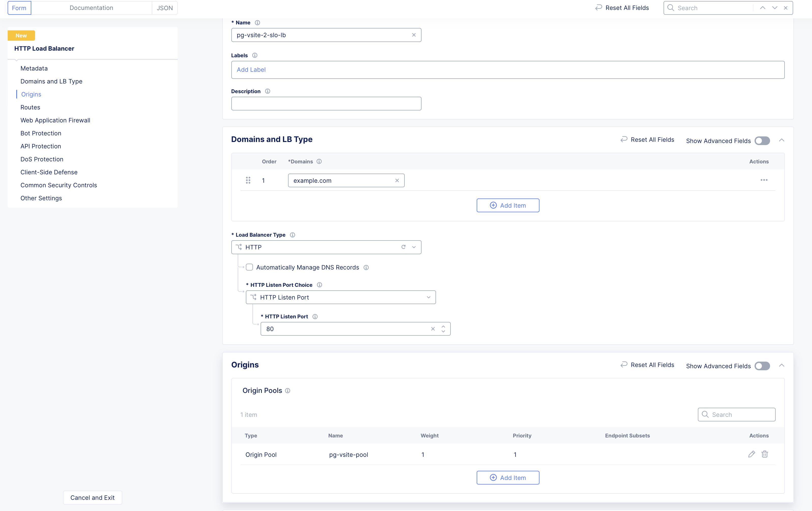Select Web Application Firewall in the sidebar
This screenshot has width=812, height=511.
pos(55,120)
